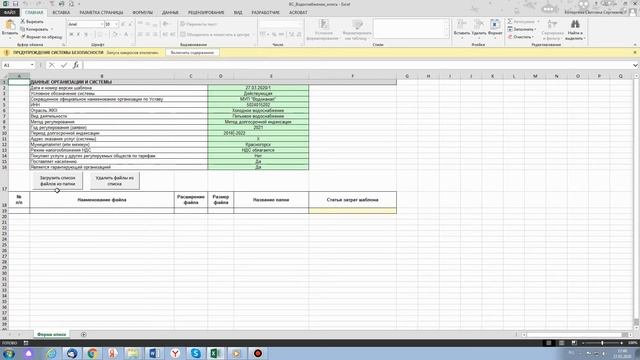640x360 pixels.
Task: Click the Наименование файла header cell
Action: click(x=102, y=200)
